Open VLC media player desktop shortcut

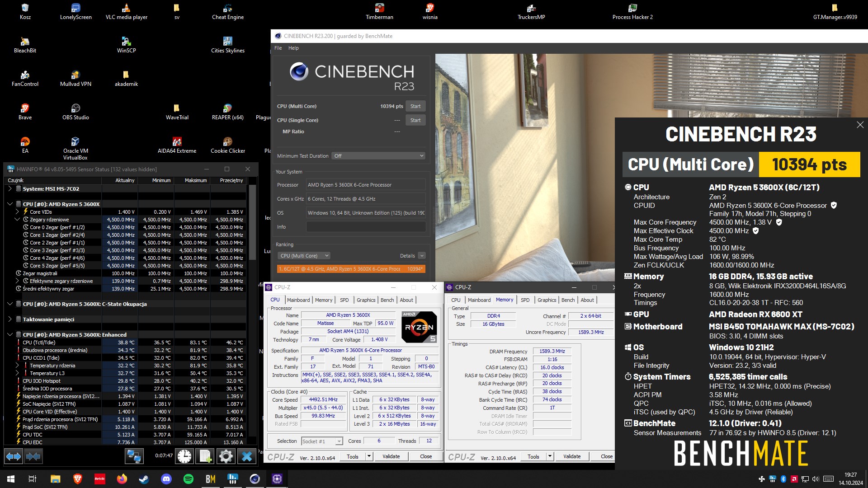tap(126, 12)
